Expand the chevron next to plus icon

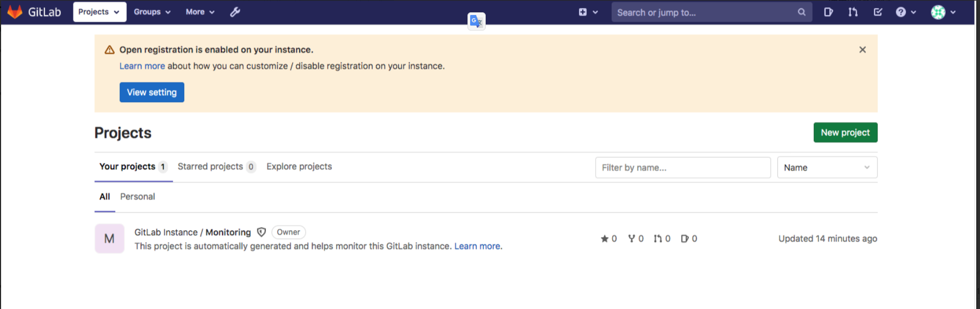595,12
